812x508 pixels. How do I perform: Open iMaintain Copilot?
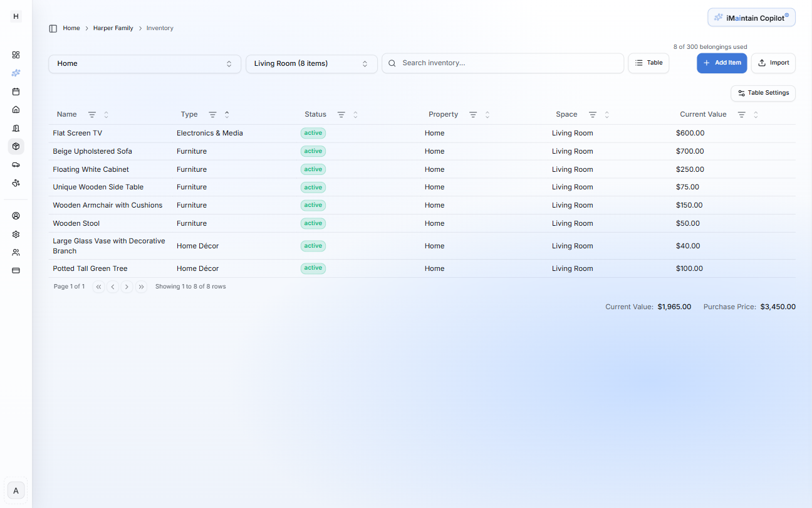pyautogui.click(x=751, y=17)
